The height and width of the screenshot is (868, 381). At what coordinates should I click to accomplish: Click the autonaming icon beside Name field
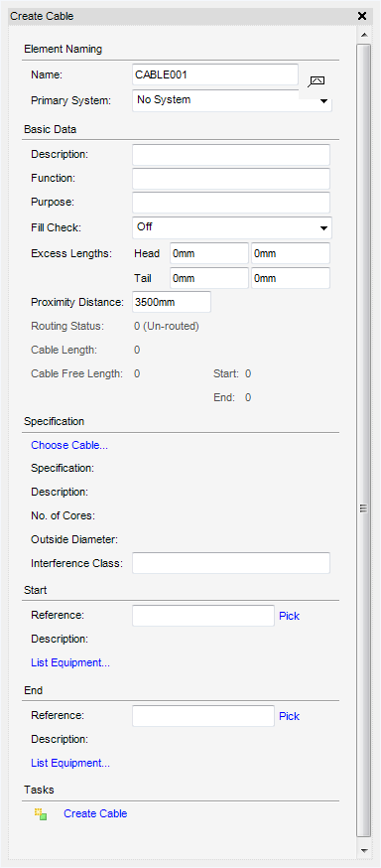(317, 81)
